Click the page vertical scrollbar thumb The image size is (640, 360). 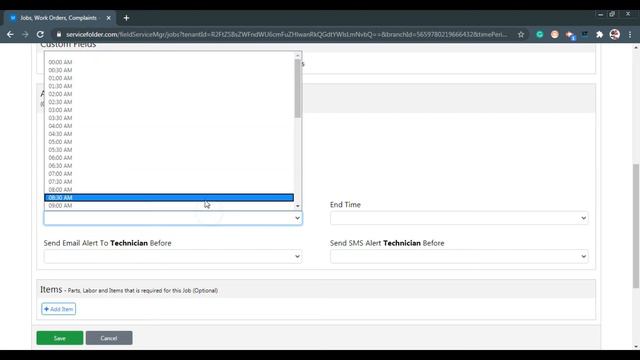pyautogui.click(x=636, y=226)
